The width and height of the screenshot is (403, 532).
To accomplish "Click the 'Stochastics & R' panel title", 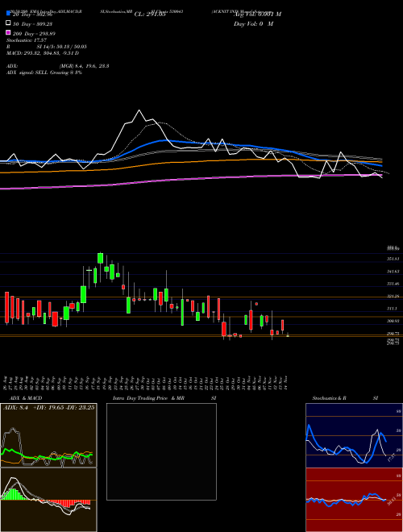I will pos(329,398).
